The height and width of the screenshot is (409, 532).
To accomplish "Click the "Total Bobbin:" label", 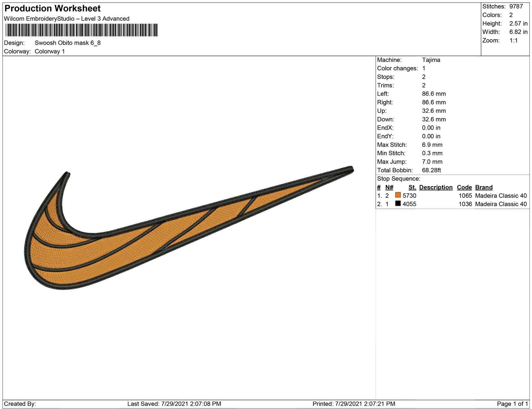I will 395,170.
